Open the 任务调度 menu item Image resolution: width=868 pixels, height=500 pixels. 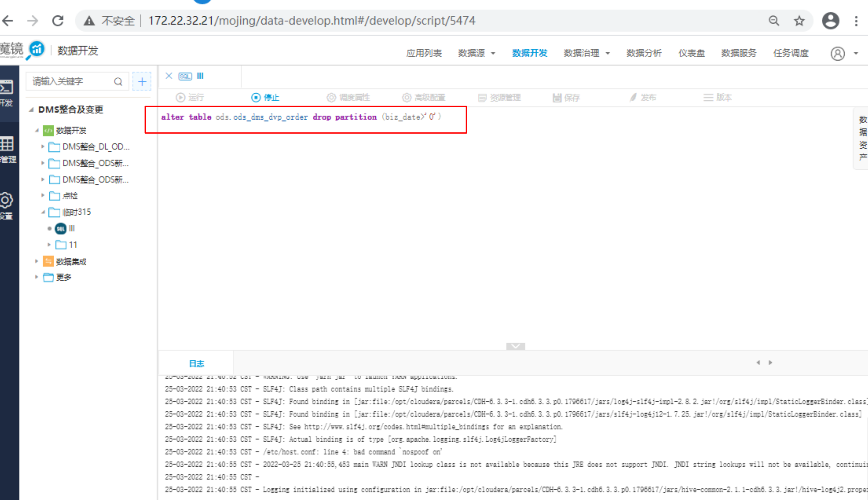point(790,53)
